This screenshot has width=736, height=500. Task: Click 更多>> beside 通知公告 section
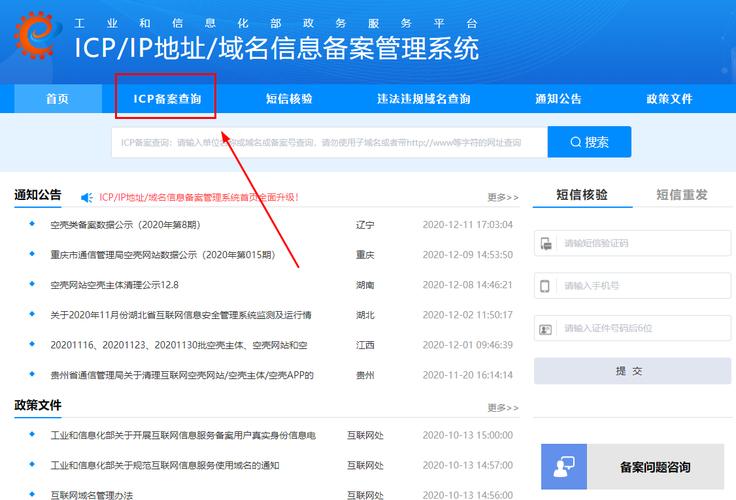coord(503,198)
